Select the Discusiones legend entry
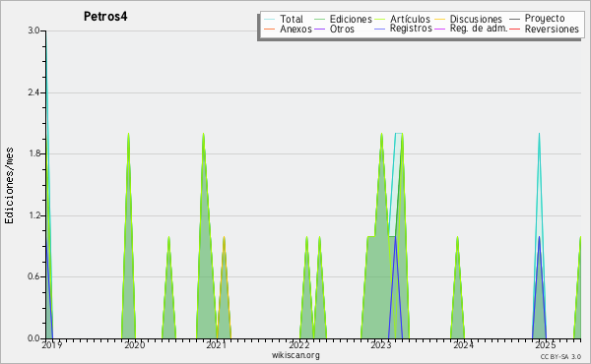This screenshot has height=364, width=591. click(469, 19)
